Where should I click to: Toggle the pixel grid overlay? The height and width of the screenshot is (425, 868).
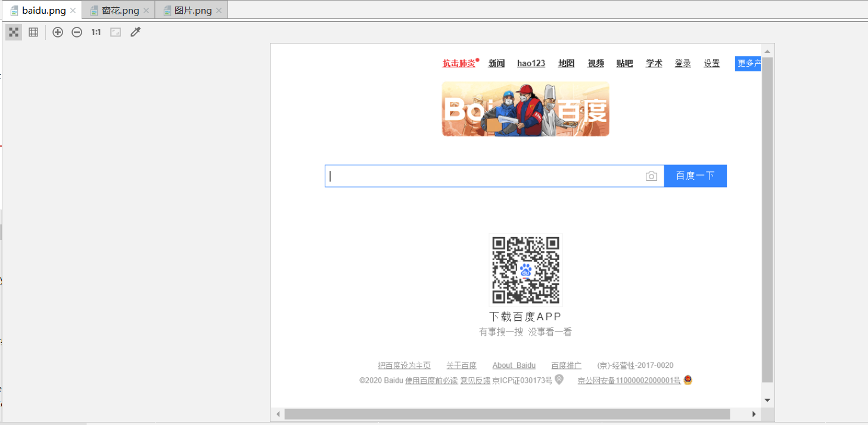coord(33,32)
